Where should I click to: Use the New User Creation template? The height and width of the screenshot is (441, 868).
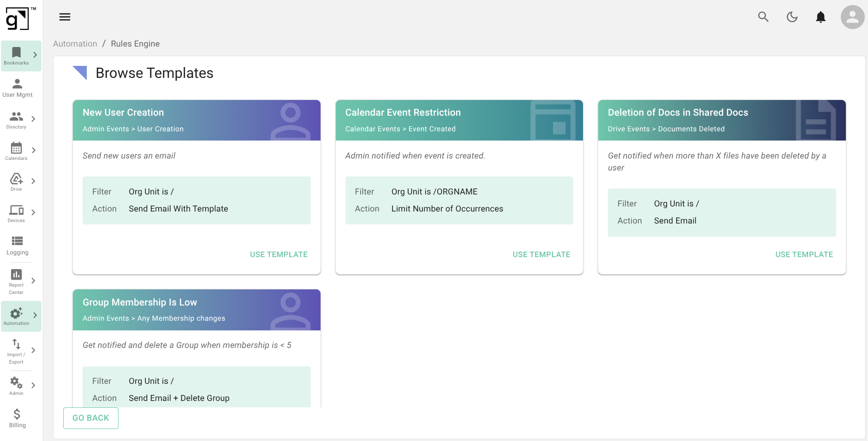[x=279, y=254]
